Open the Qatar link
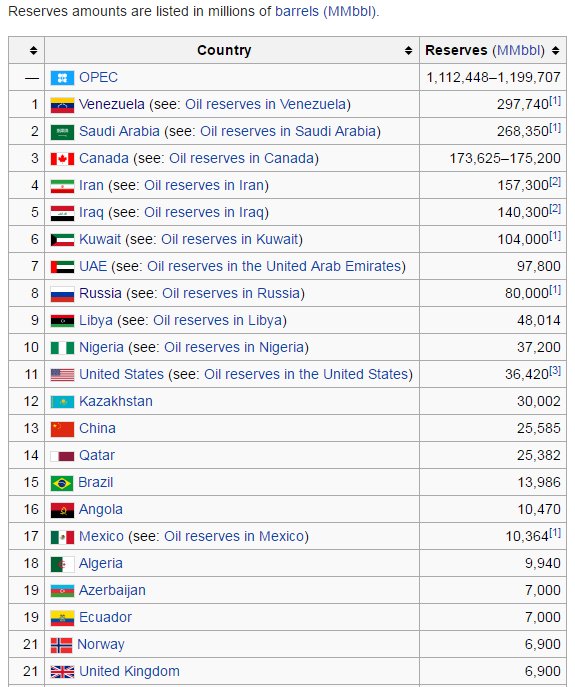The height and width of the screenshot is (687, 575). (97, 456)
